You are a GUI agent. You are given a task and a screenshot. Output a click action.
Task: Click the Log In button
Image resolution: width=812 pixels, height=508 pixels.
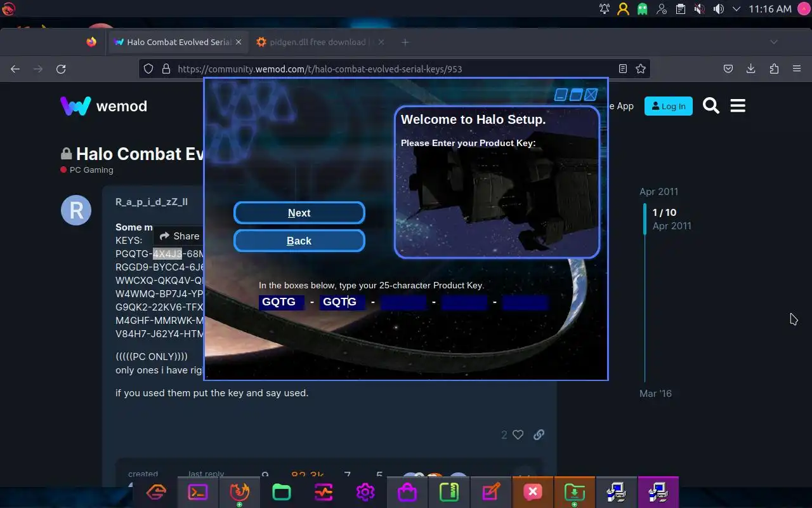pos(668,106)
